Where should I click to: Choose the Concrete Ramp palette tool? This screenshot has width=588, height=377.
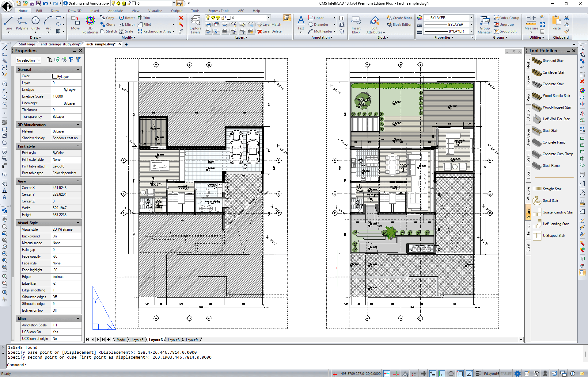point(554,142)
